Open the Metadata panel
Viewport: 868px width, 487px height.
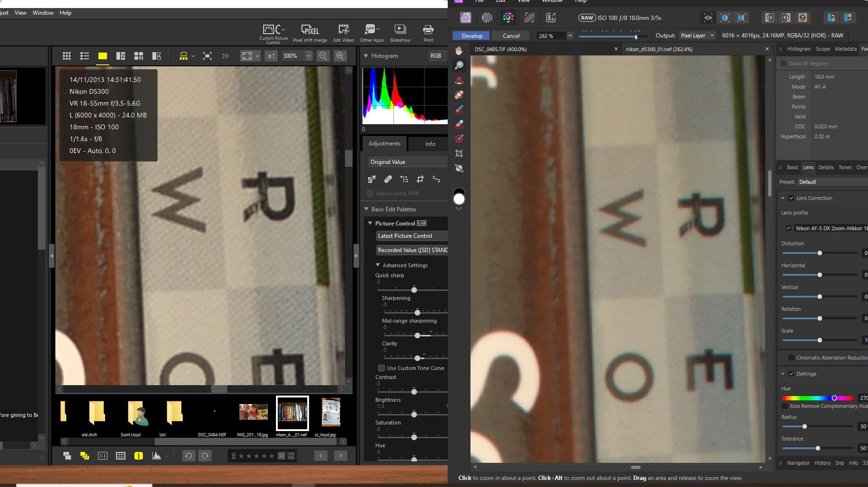click(846, 49)
